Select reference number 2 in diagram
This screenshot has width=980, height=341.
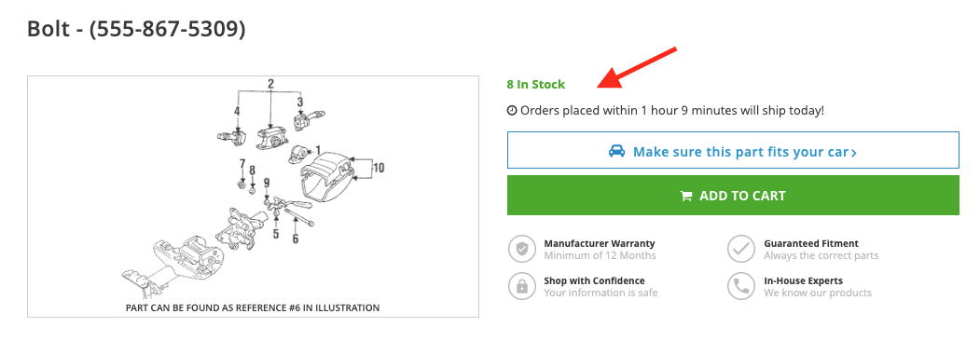click(x=270, y=84)
